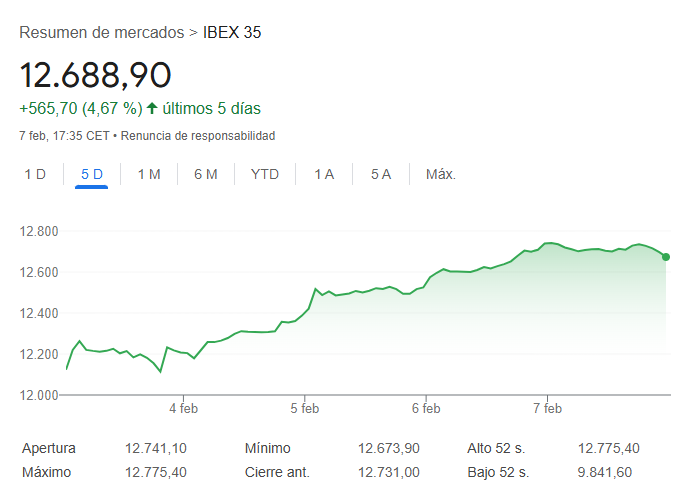Screen dimensions: 696x494
Task: Click the IBEX 35 title text
Action: (x=232, y=33)
